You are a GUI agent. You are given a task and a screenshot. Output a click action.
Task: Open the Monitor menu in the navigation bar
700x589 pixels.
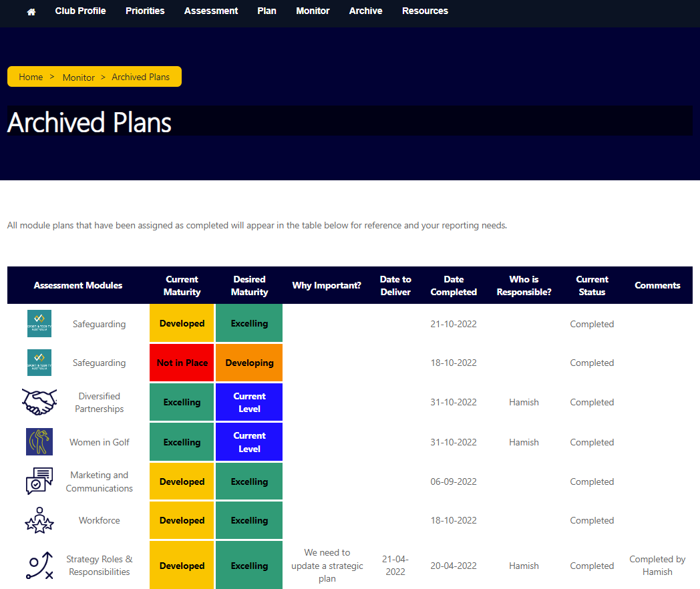tap(313, 11)
